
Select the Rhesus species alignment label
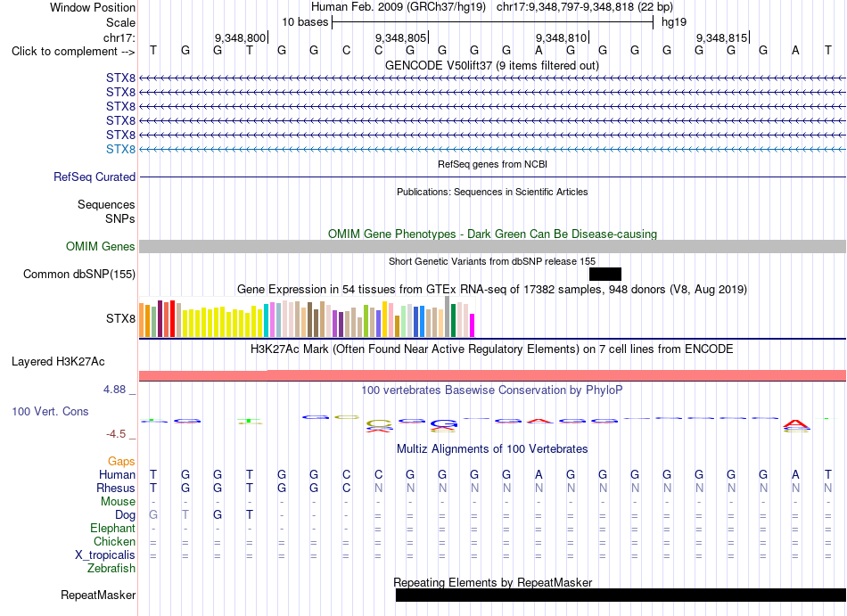coord(116,488)
